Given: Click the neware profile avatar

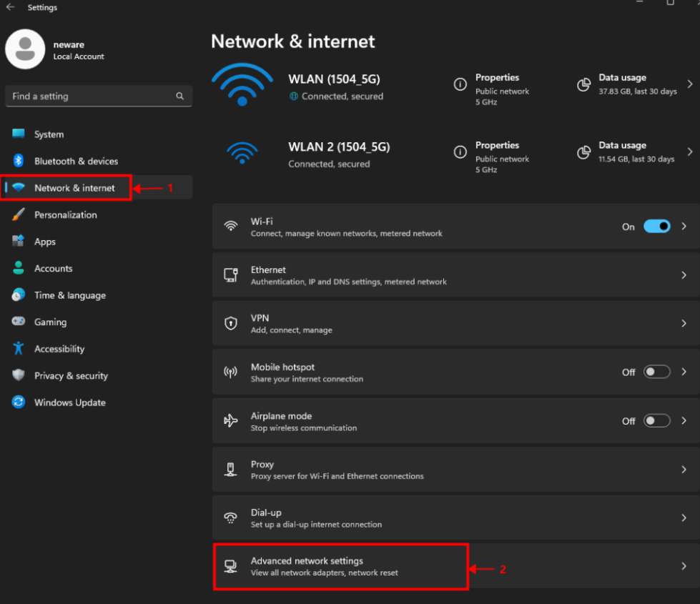Looking at the screenshot, I should click(x=25, y=49).
